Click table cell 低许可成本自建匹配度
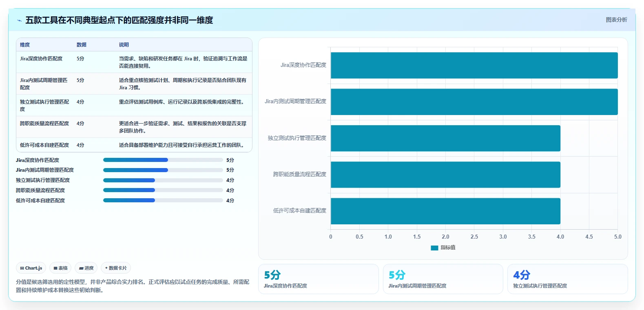The width and height of the screenshot is (644, 310). pos(44,145)
